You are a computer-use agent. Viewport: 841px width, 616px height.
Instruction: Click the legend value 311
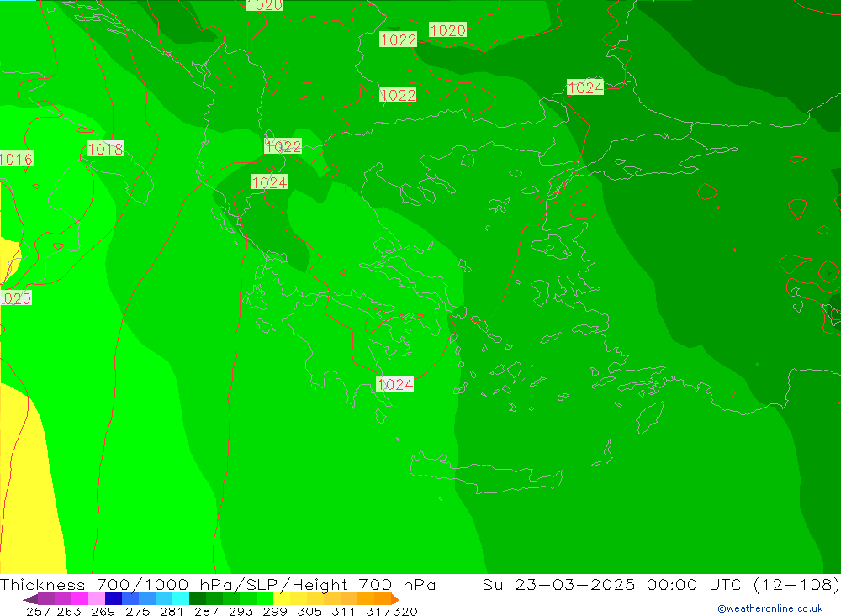(343, 611)
